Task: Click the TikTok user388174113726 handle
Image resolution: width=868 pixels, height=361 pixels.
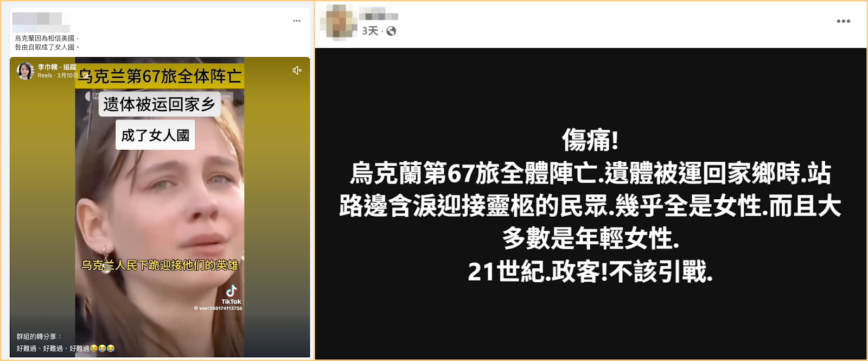Action: 218,308
